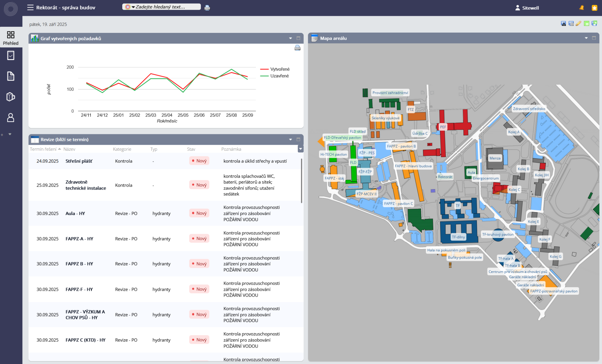Open the Sitewell user account
The image size is (602, 364).
[x=527, y=8]
